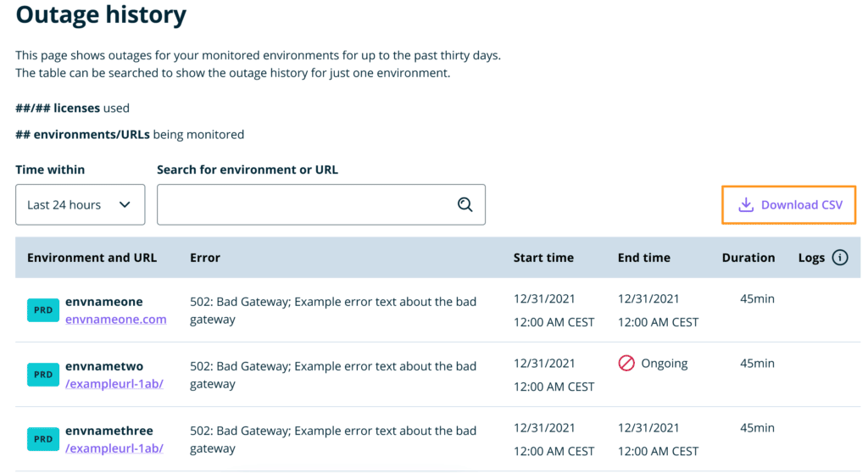Click the PRD badge for envnamethree
Viewport: 868px width, 473px height.
[x=43, y=439]
